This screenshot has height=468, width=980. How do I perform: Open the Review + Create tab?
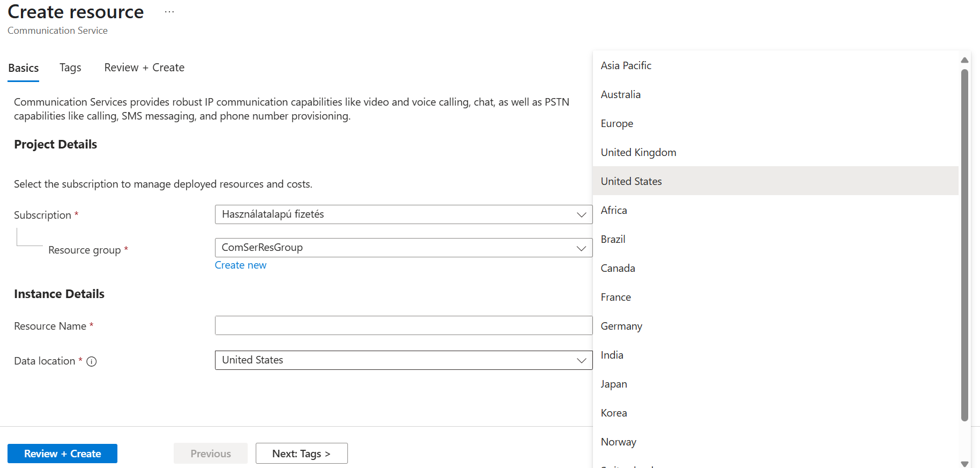pyautogui.click(x=144, y=68)
